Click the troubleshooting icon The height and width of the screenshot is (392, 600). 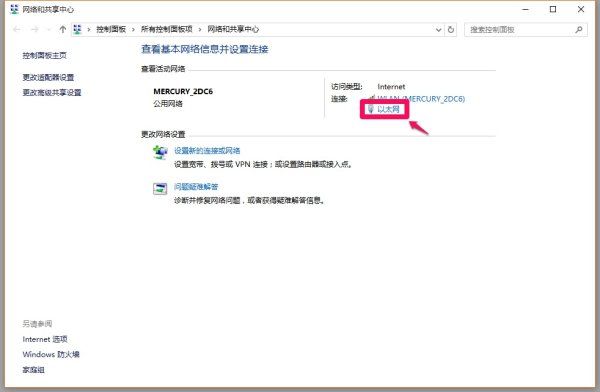(x=160, y=188)
